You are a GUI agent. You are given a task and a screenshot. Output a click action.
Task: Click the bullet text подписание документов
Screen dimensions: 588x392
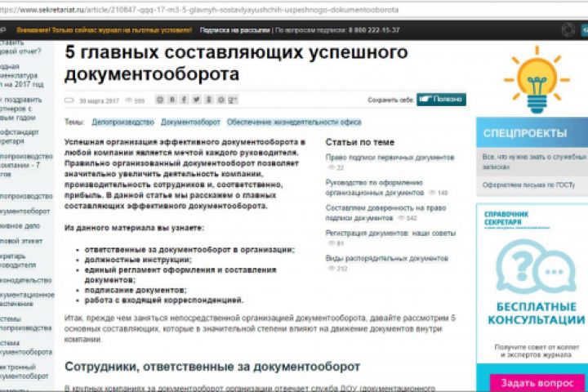tap(136, 290)
